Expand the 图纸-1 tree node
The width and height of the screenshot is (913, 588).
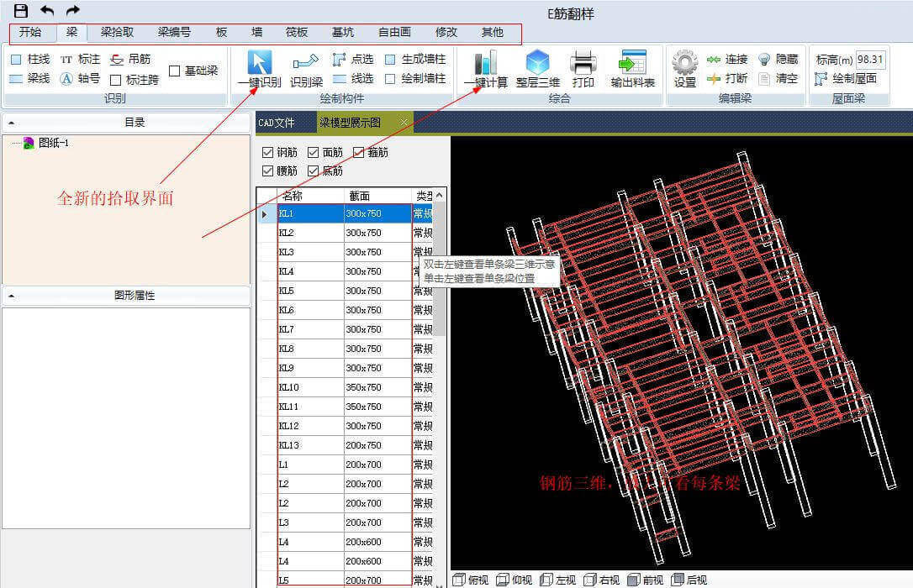[x=53, y=143]
